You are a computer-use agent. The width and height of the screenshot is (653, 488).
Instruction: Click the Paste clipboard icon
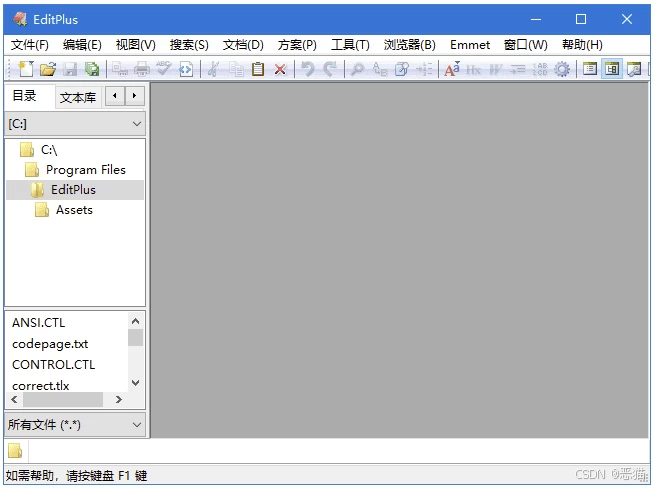coord(258,69)
